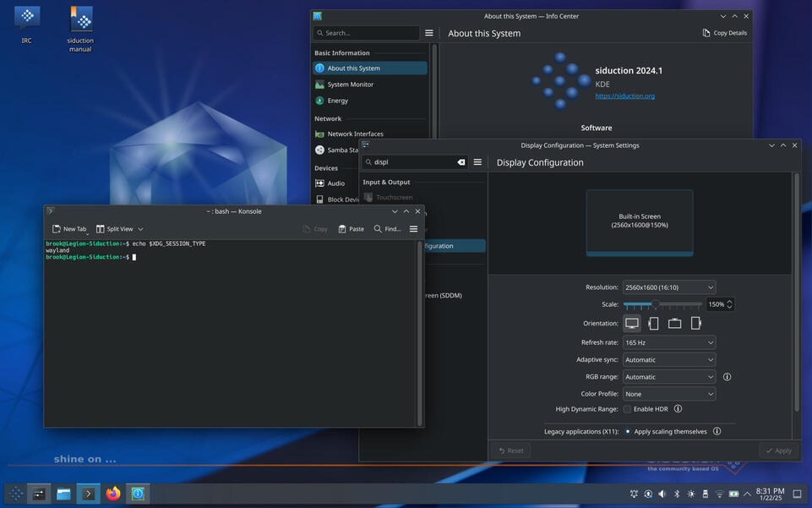This screenshot has width=812, height=508.
Task: Click Paste in Konsole toolbar
Action: [352, 229]
